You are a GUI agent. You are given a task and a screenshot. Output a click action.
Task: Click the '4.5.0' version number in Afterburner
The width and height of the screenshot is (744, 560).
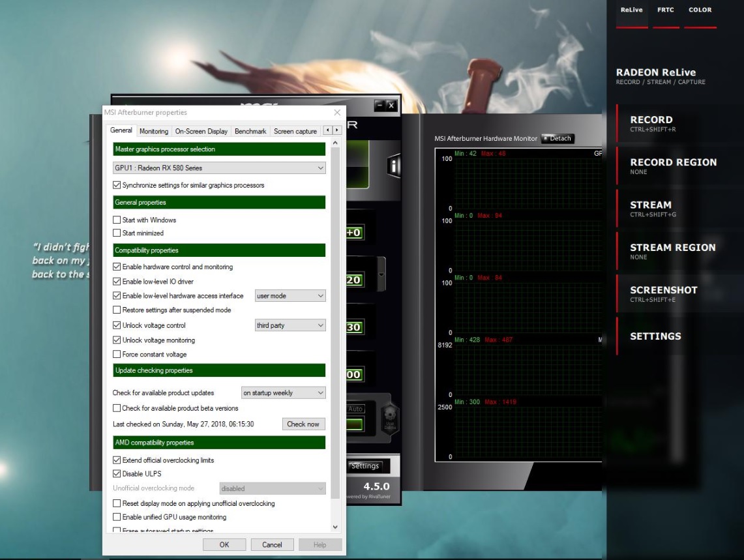tap(376, 486)
